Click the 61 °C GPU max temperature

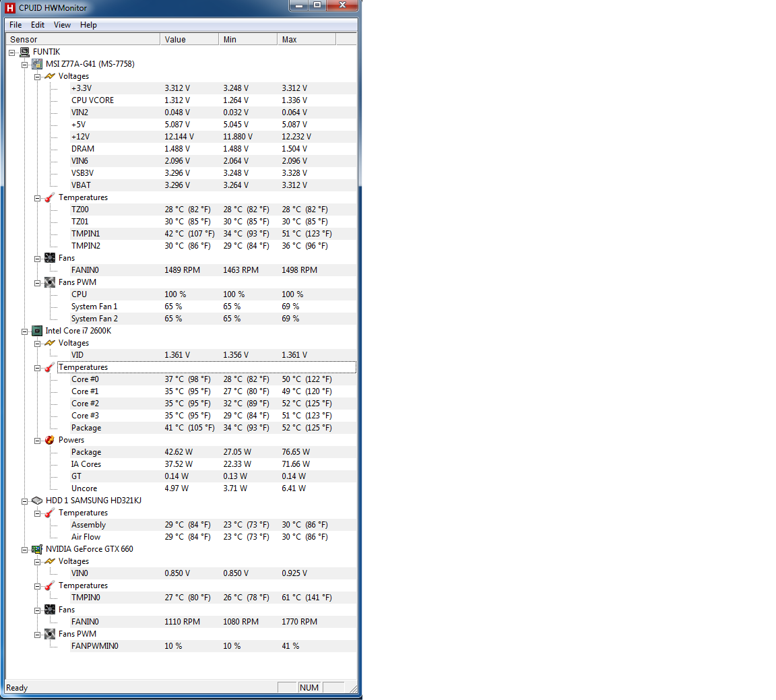307,598
